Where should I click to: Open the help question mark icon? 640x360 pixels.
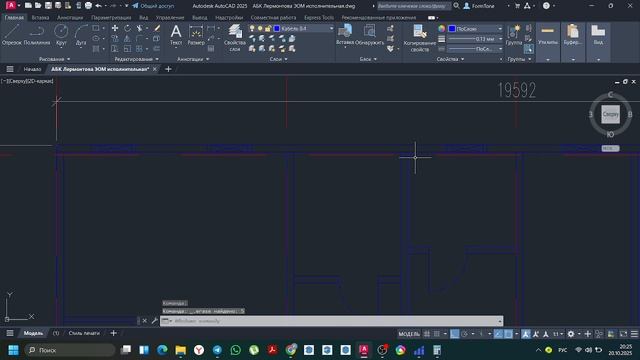point(546,6)
